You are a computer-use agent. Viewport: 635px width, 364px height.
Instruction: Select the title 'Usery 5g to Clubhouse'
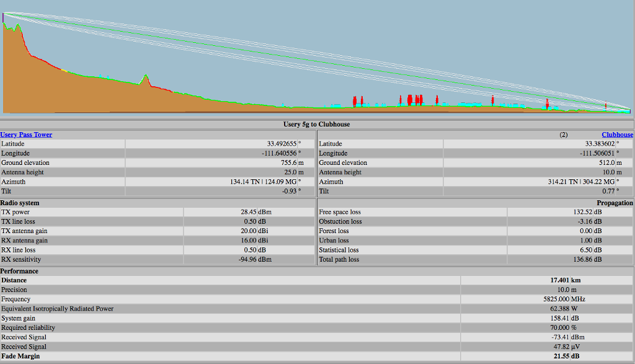[317, 124]
